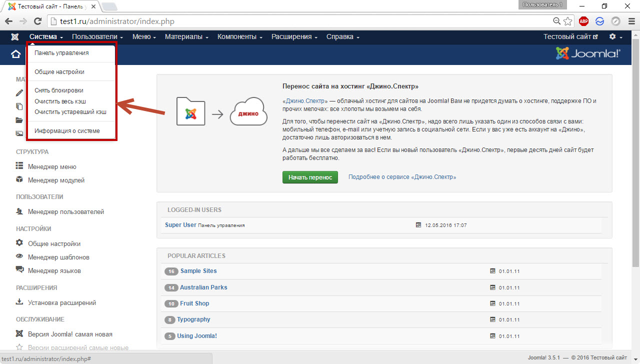Bookmark page with the star icon

click(568, 21)
